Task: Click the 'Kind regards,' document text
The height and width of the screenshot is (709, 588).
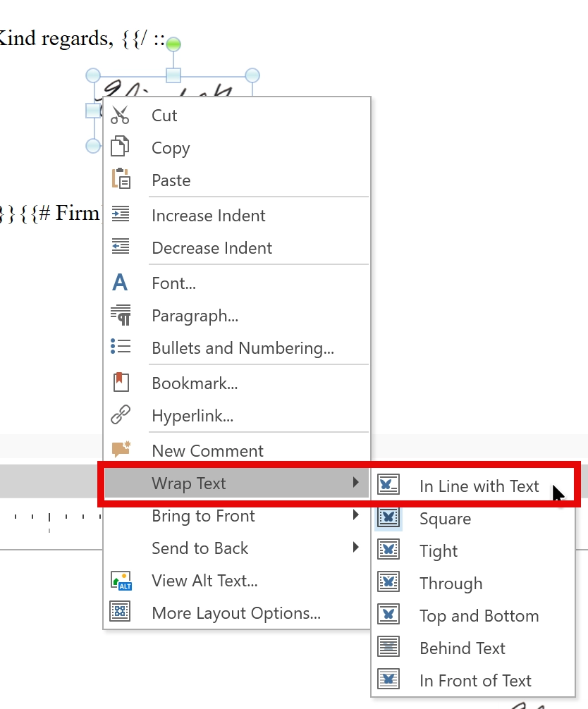Action: 56,38
